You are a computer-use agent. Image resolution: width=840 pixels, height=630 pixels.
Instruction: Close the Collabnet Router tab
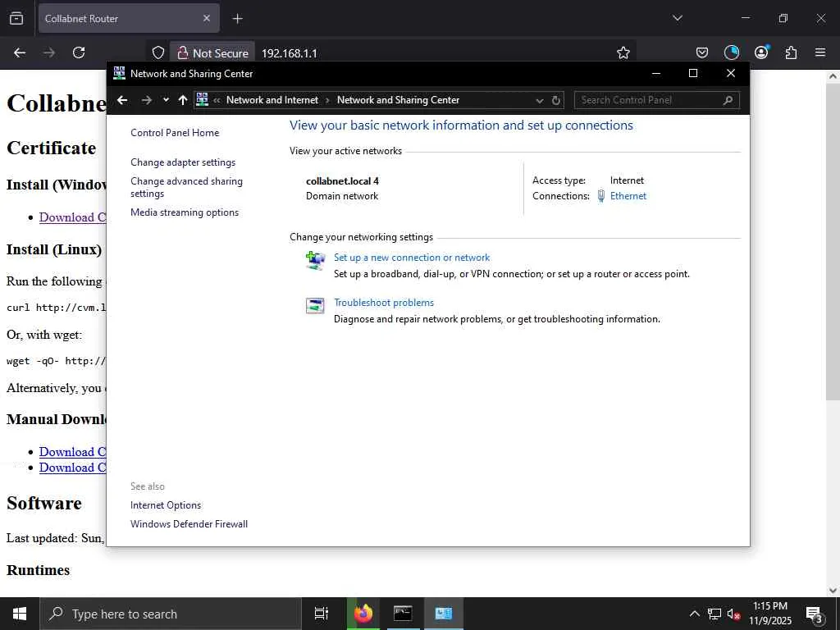(x=207, y=18)
